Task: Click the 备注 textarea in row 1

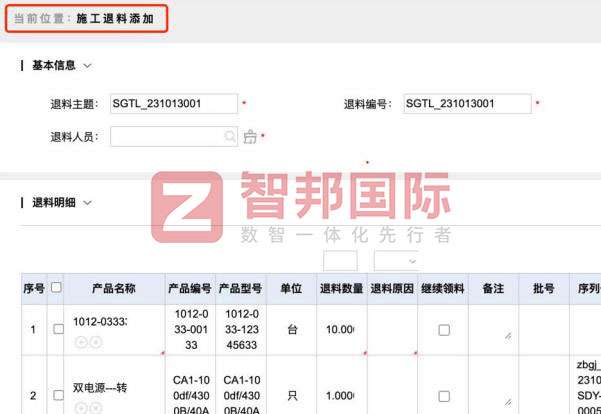Action: pyautogui.click(x=493, y=330)
